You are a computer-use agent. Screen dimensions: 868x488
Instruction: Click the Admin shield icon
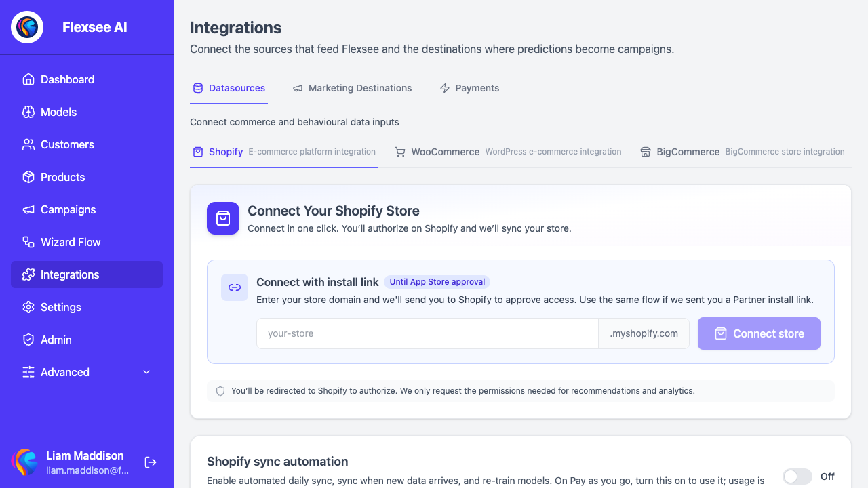[28, 340]
